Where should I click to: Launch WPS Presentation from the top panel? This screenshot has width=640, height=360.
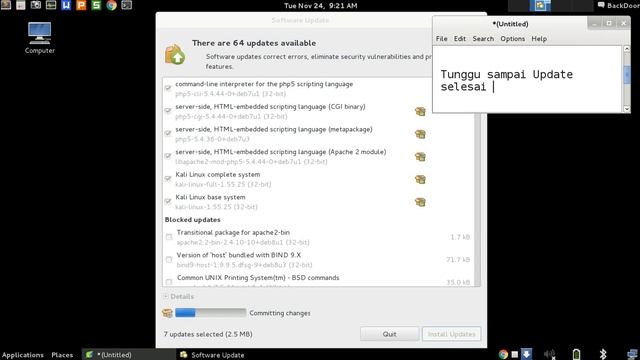point(81,5)
